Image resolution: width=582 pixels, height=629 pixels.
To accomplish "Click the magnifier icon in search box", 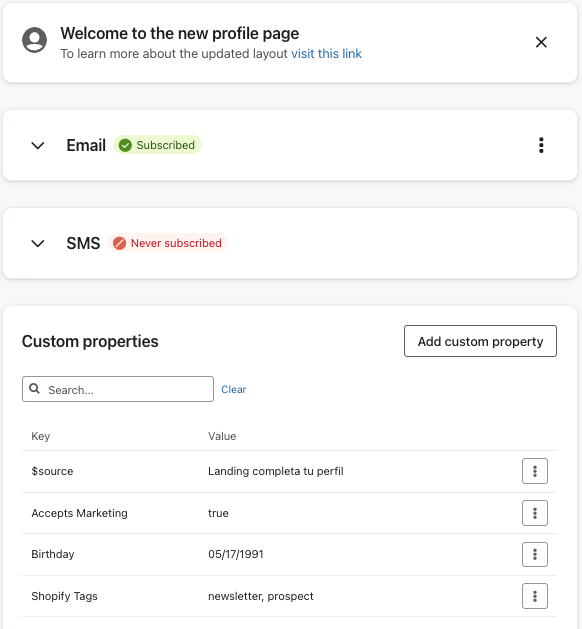I will (35, 389).
